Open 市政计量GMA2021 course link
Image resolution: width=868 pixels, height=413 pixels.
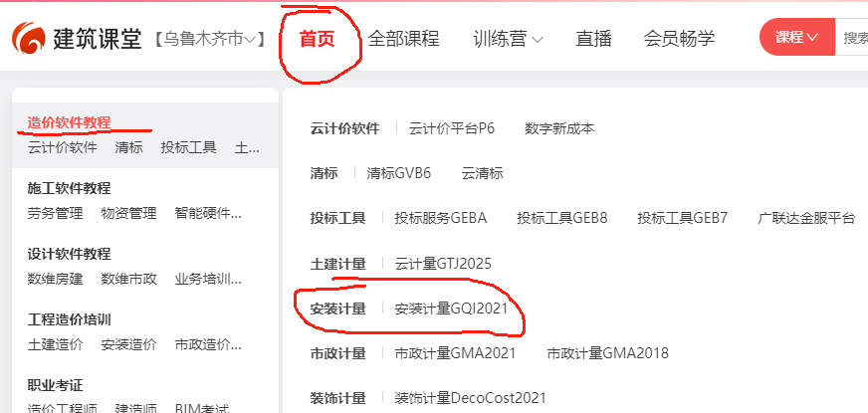tap(455, 352)
